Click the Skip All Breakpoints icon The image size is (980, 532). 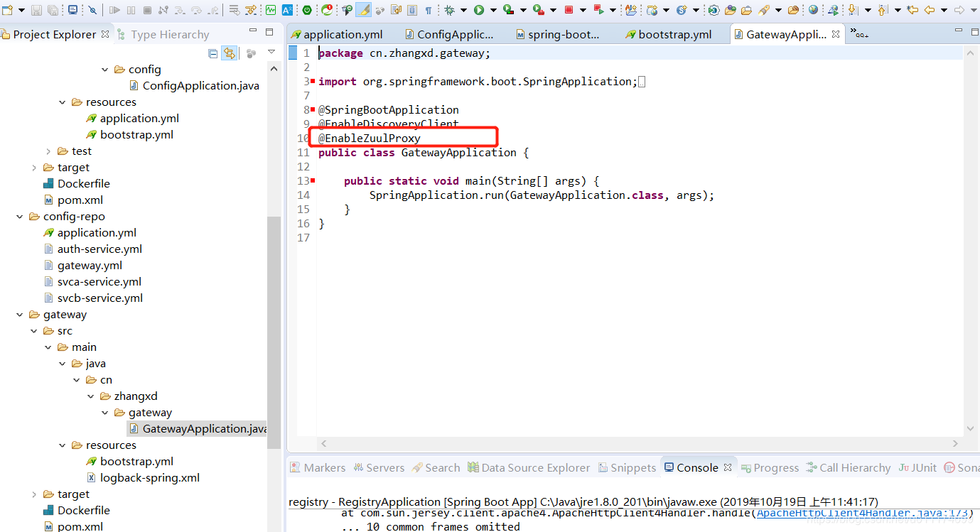(x=92, y=10)
